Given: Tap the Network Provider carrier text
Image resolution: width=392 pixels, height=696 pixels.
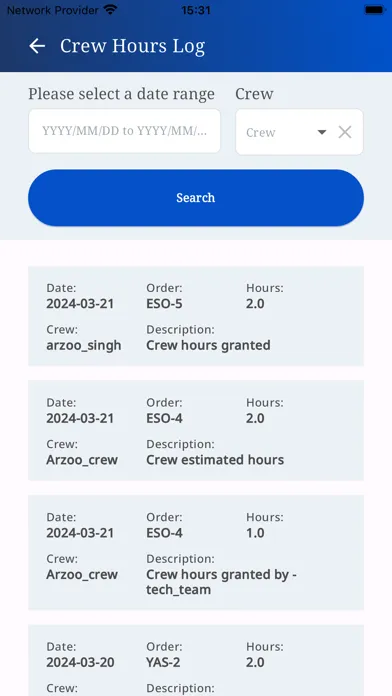Looking at the screenshot, I should click(x=53, y=10).
